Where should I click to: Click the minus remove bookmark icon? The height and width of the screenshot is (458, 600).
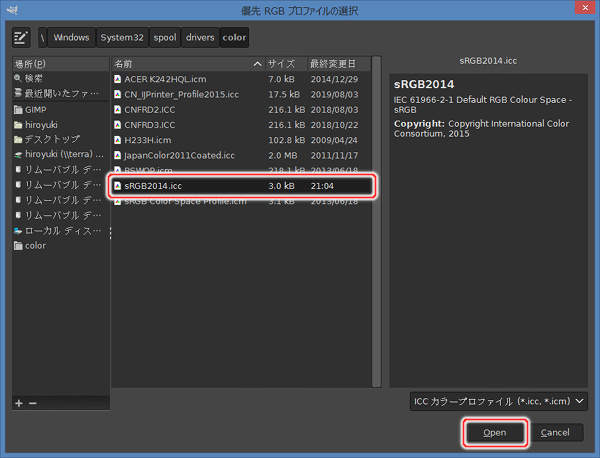(33, 403)
